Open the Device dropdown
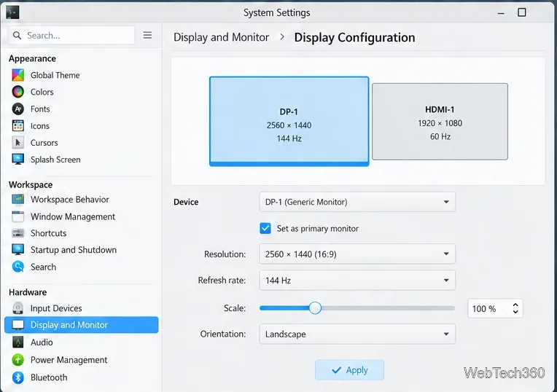The height and width of the screenshot is (392, 557). (357, 202)
